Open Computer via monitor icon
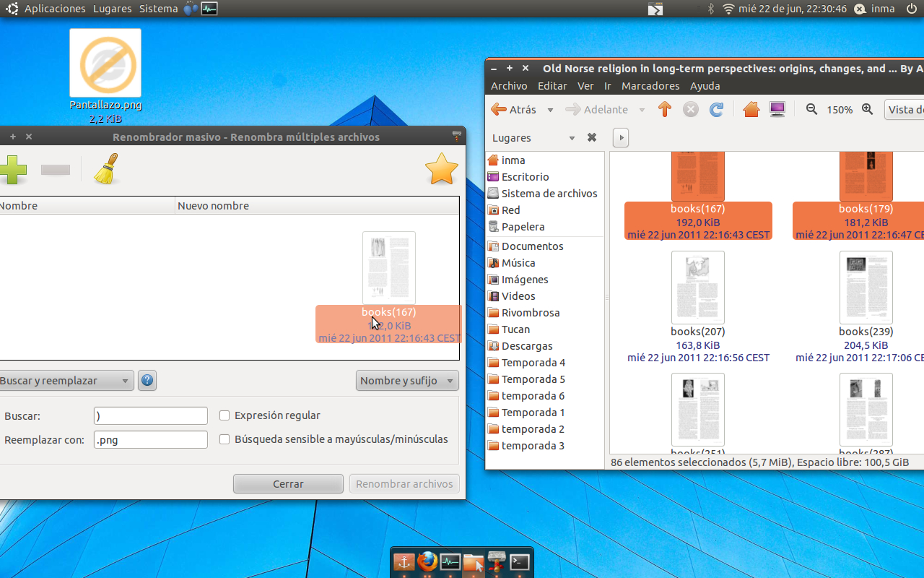Screen dimensions: 924x578 point(777,109)
